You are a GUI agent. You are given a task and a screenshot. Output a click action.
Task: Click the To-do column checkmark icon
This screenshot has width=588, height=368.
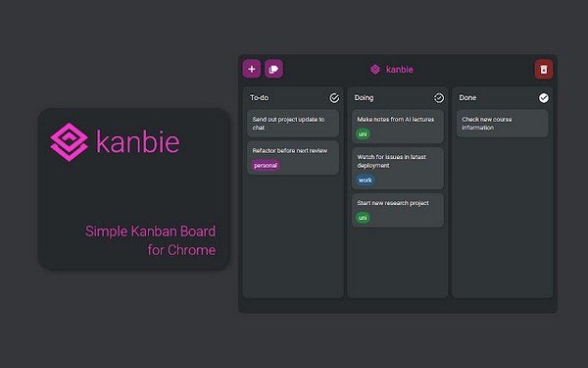[334, 98]
